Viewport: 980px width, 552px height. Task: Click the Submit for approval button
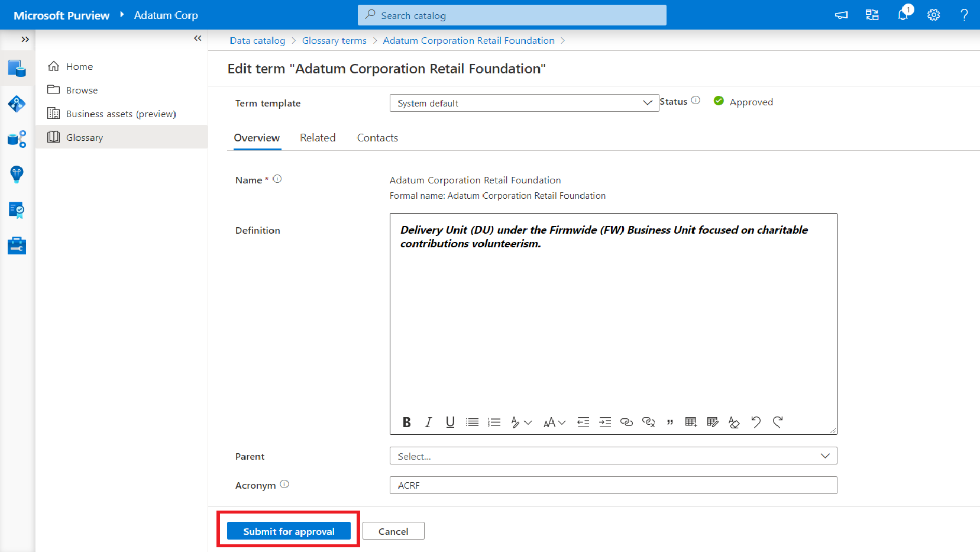tap(289, 531)
